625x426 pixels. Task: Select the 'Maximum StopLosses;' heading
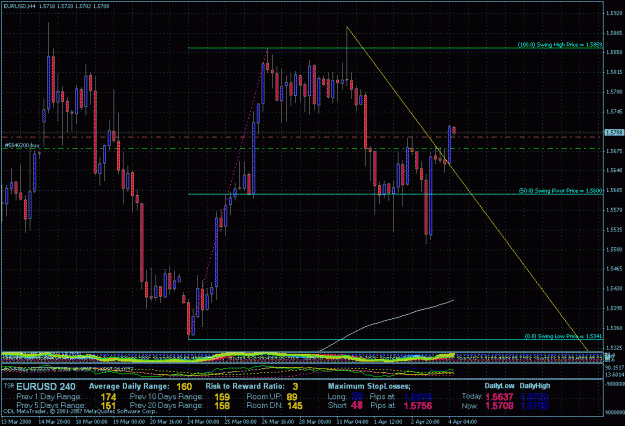coord(369,386)
